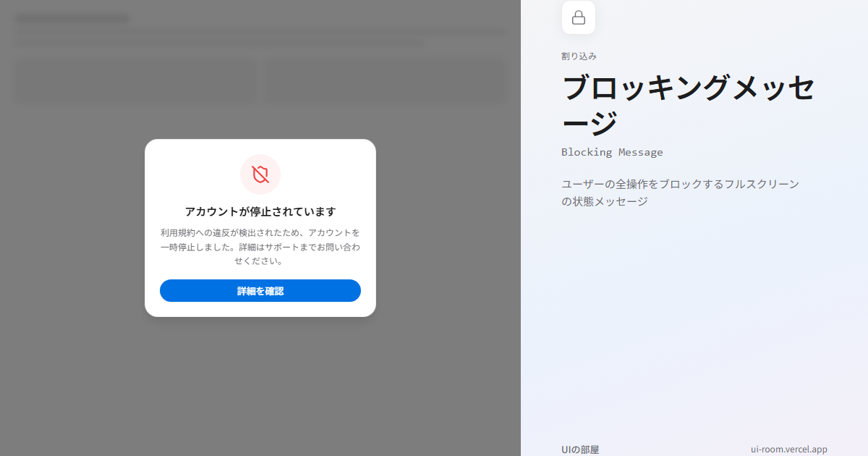Click the ユーザーの全操作をブロック description

coord(681,193)
